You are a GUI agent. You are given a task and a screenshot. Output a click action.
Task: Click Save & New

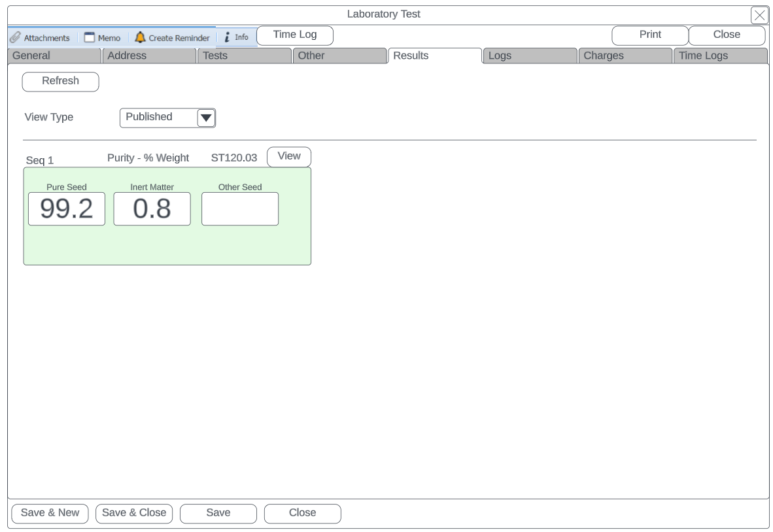click(50, 513)
